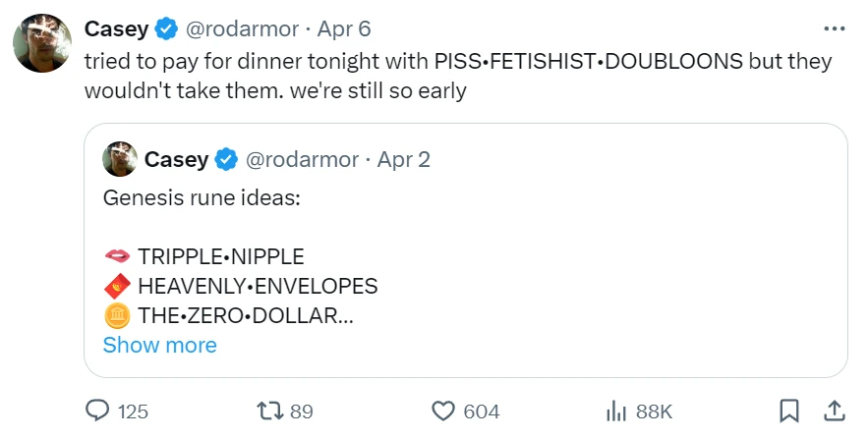Open the three-dot more options menu
The image size is (868, 439).
(x=833, y=27)
